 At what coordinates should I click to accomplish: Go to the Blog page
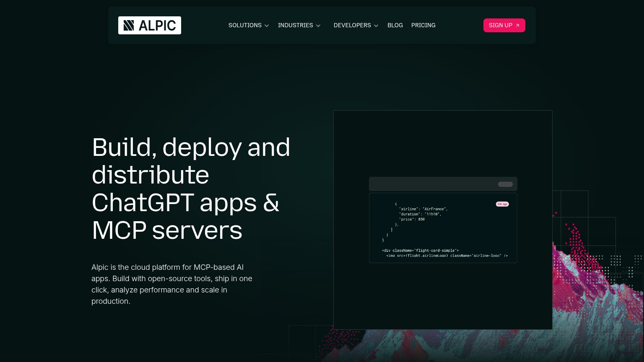click(x=395, y=25)
